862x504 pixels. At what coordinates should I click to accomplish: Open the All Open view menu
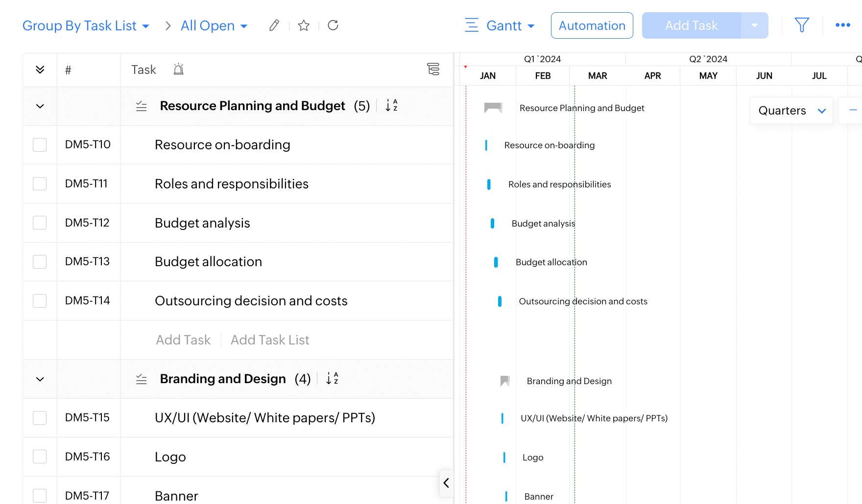(214, 26)
